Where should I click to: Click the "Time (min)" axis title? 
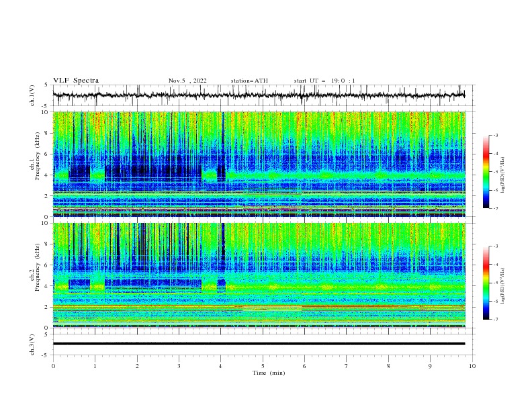coord(269,373)
